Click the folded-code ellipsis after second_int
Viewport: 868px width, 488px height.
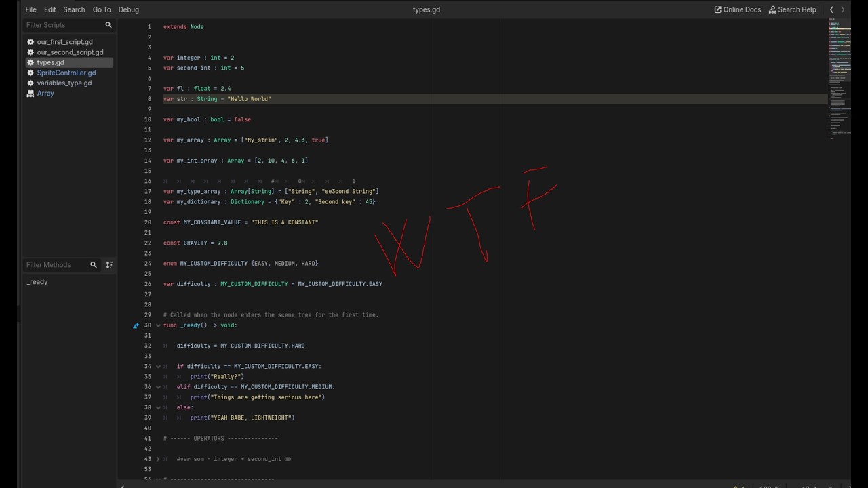click(288, 459)
